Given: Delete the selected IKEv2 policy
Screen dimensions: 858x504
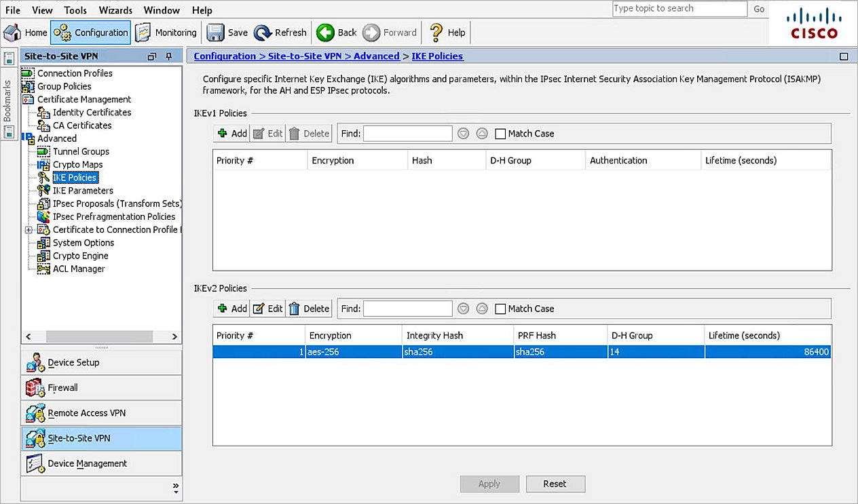Looking at the screenshot, I should (x=309, y=309).
